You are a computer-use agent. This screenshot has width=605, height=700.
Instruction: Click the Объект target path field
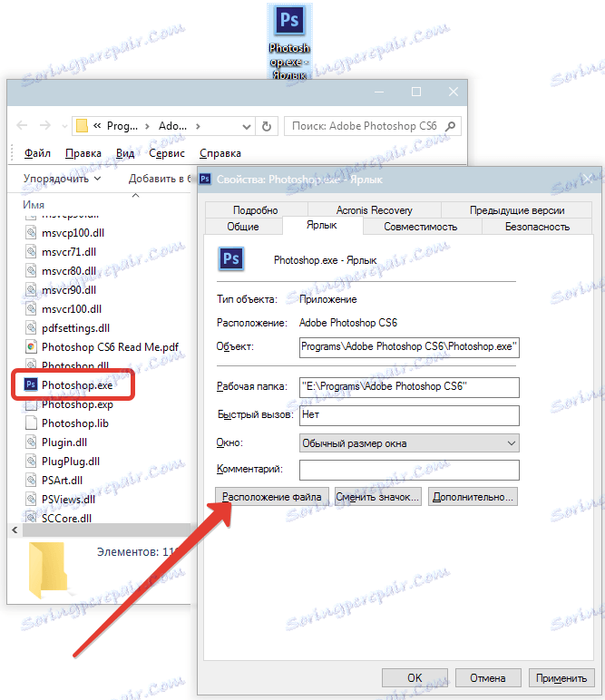point(409,347)
